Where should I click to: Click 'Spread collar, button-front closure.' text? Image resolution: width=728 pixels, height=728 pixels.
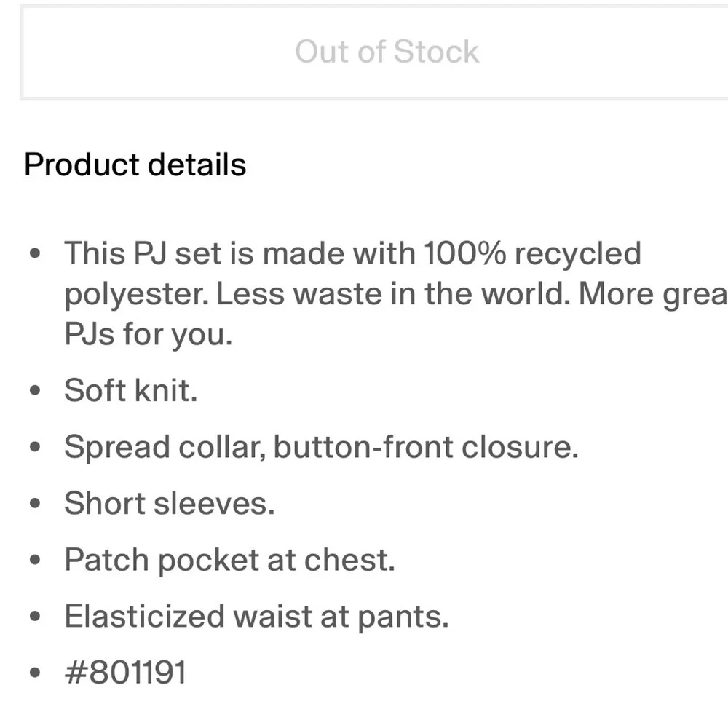pos(322,447)
